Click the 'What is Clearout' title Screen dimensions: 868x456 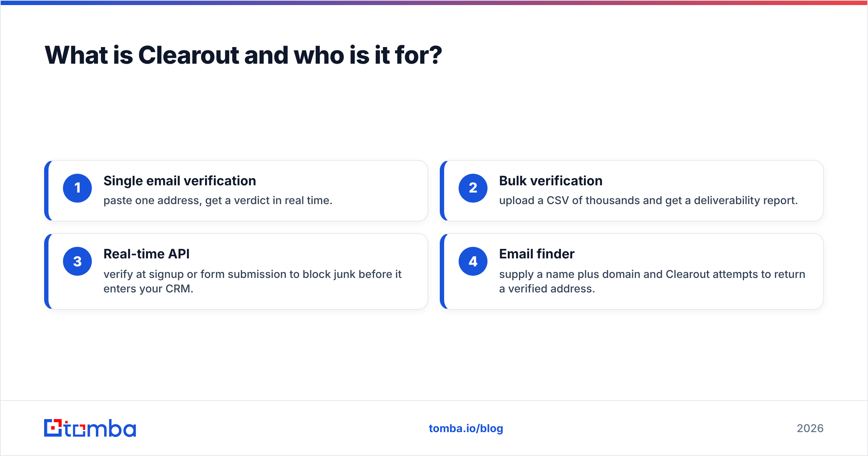coord(243,55)
